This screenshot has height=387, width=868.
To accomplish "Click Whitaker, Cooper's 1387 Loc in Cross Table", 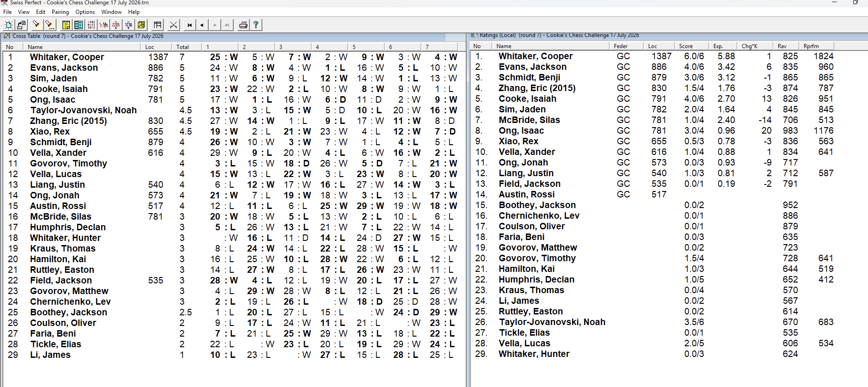I will click(158, 57).
